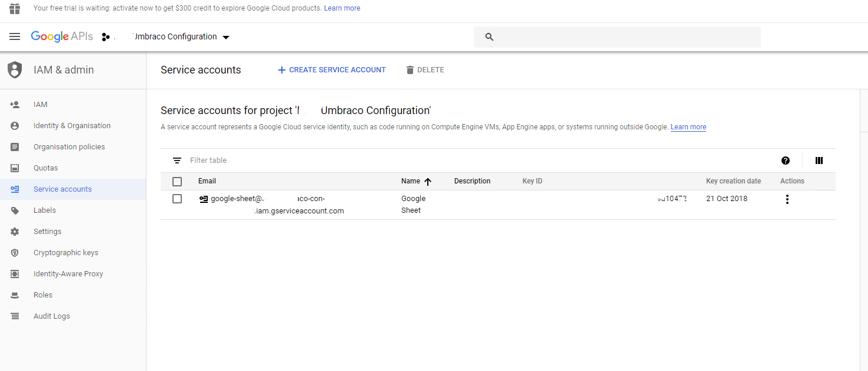Click in the top search field
868x371 pixels.
coord(617,37)
